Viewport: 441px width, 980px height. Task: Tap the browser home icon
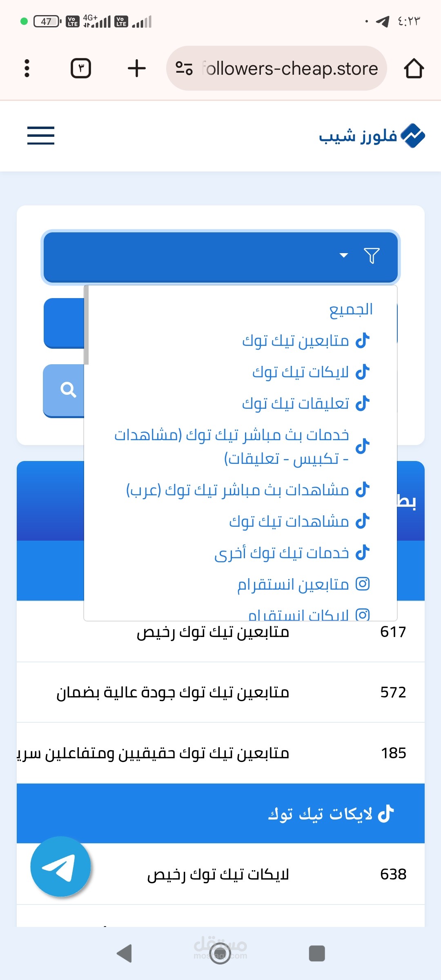(x=414, y=68)
